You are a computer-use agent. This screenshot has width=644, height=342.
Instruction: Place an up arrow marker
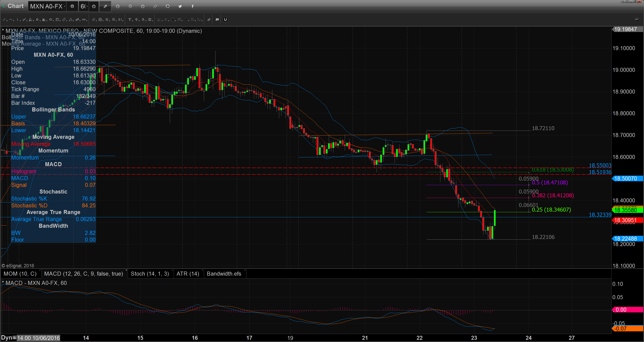(x=136, y=20)
